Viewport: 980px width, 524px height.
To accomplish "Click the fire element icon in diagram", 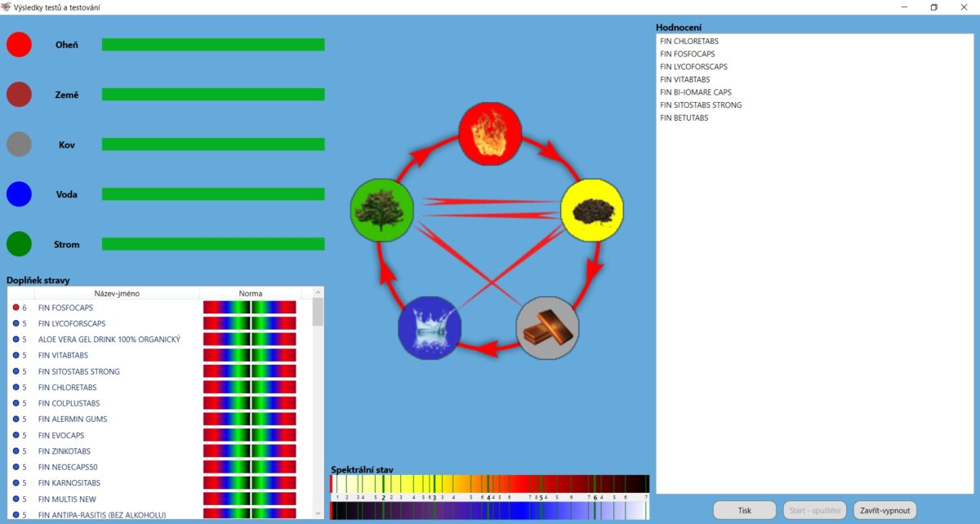I will [489, 134].
